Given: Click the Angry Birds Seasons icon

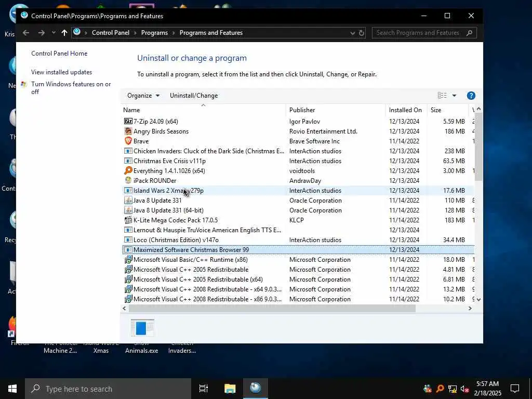Looking at the screenshot, I should click(x=128, y=131).
